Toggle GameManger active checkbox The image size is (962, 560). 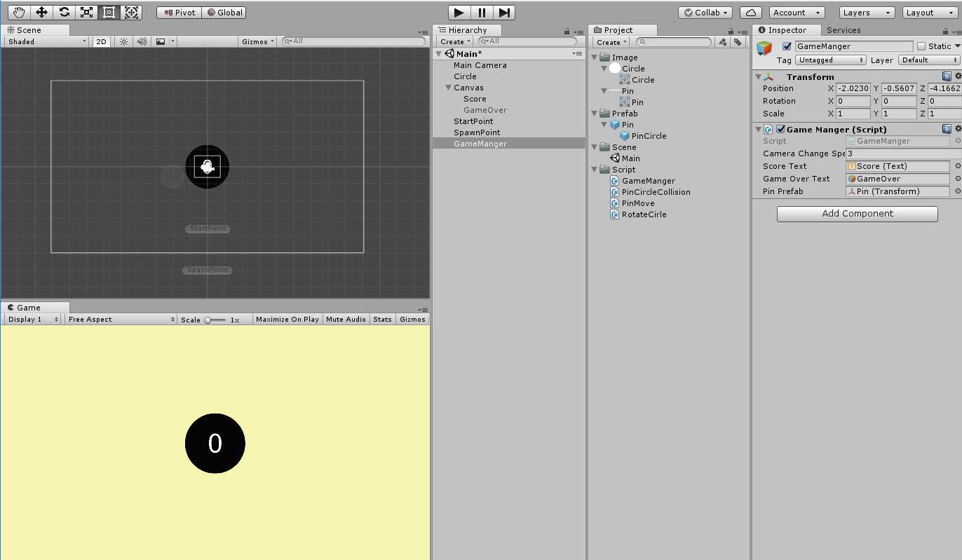(787, 46)
